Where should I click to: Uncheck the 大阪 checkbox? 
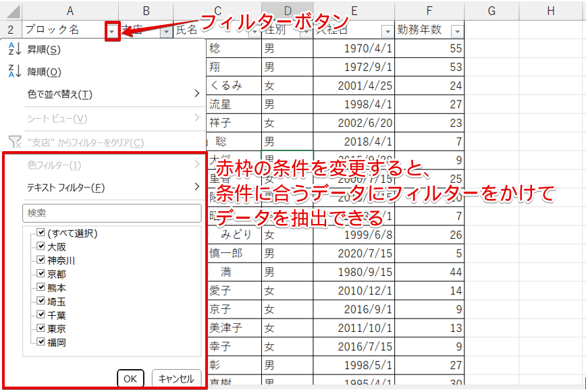[41, 247]
